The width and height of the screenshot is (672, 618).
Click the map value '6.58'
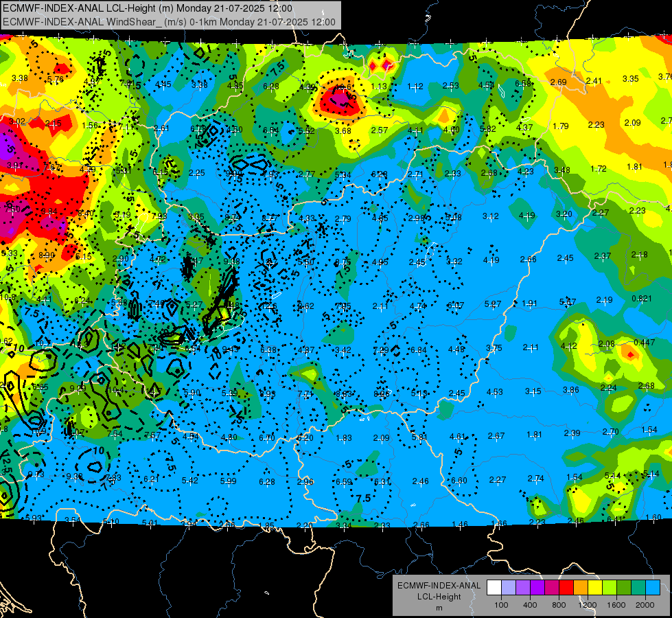(x=523, y=84)
